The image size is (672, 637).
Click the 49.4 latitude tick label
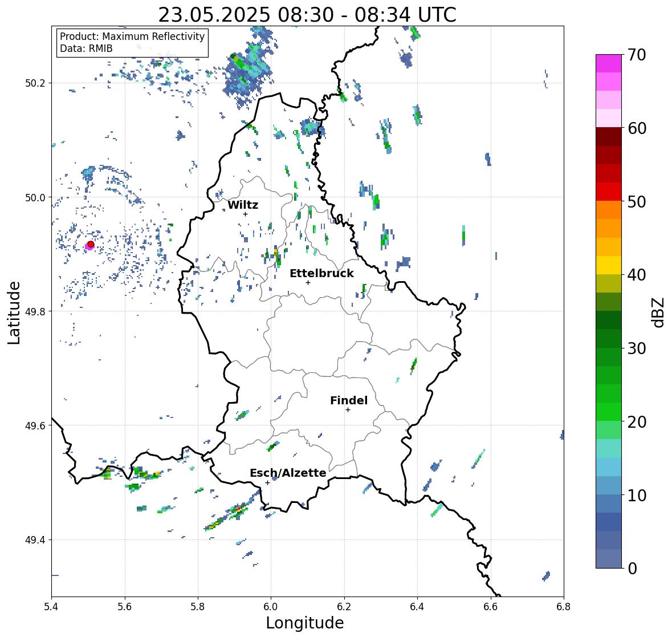tap(35, 539)
